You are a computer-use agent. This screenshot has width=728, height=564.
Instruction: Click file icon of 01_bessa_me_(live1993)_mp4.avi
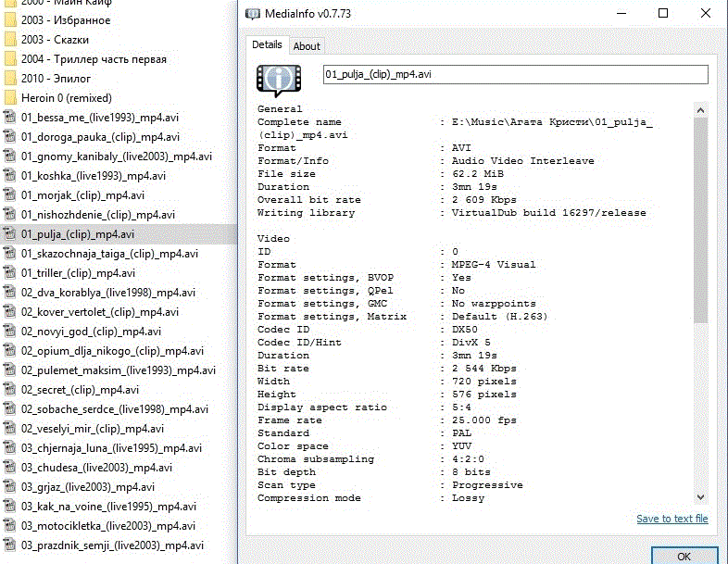coord(10,118)
